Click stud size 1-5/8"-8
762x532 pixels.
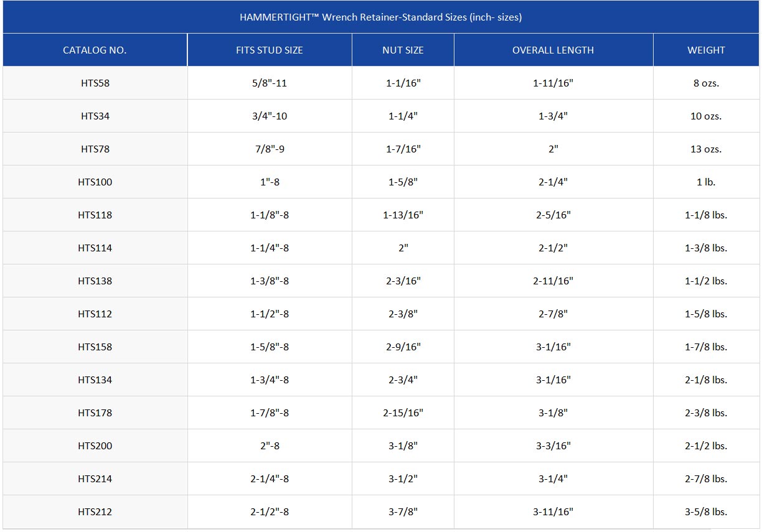[270, 347]
